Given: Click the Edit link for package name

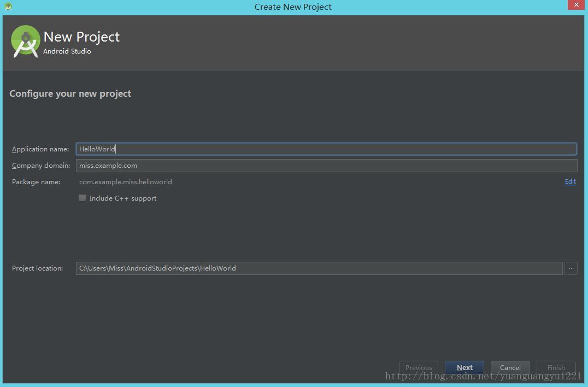Looking at the screenshot, I should point(570,181).
